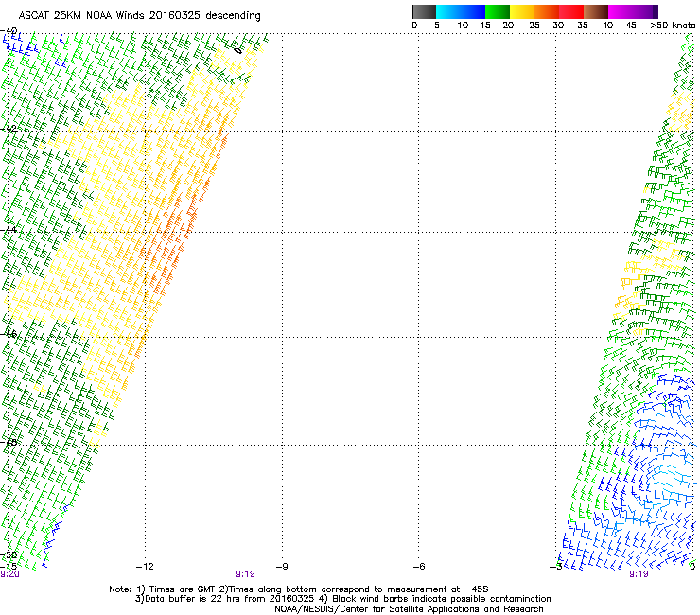Click the green 15-20 knots legend color
The width and height of the screenshot is (700, 615).
(x=499, y=11)
